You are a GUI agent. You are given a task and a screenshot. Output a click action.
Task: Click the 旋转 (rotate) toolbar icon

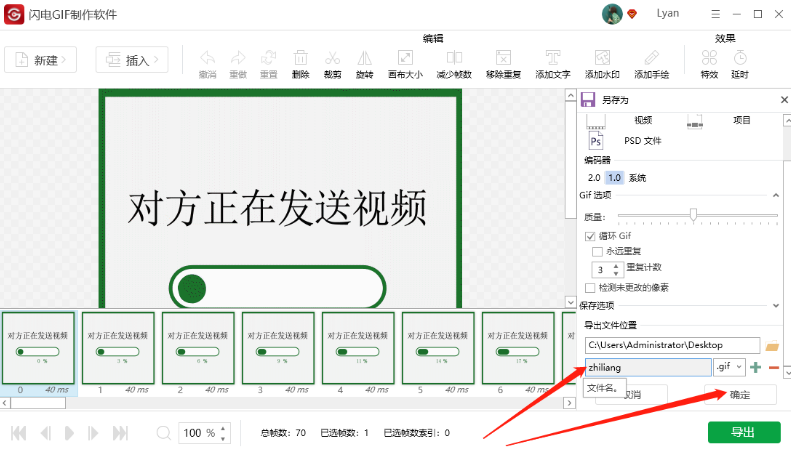coord(364,62)
